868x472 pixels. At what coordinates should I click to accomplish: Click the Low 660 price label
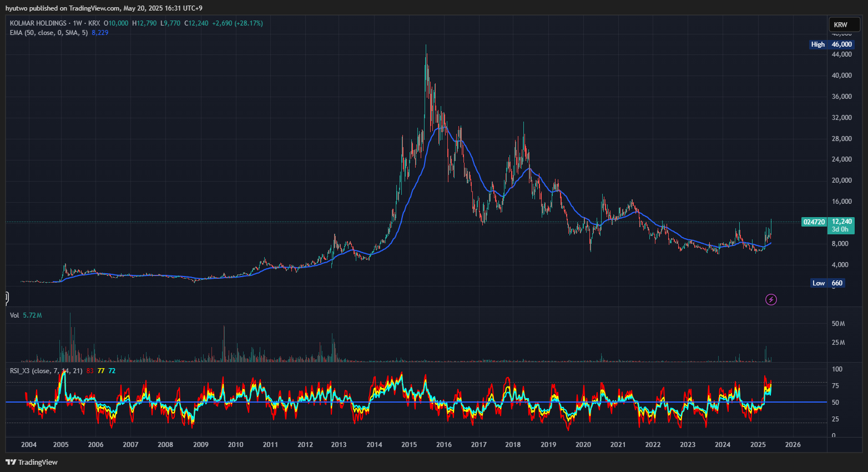(827, 283)
